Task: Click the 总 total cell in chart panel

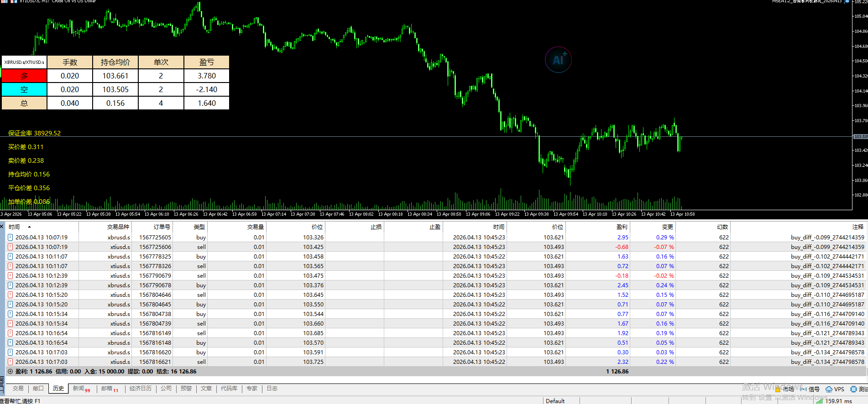Action: coord(24,103)
